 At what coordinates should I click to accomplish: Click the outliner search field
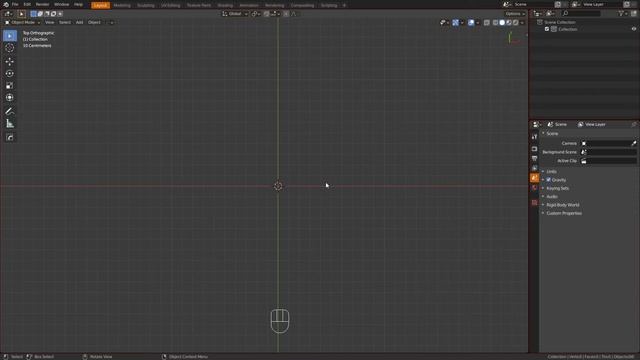pos(581,13)
